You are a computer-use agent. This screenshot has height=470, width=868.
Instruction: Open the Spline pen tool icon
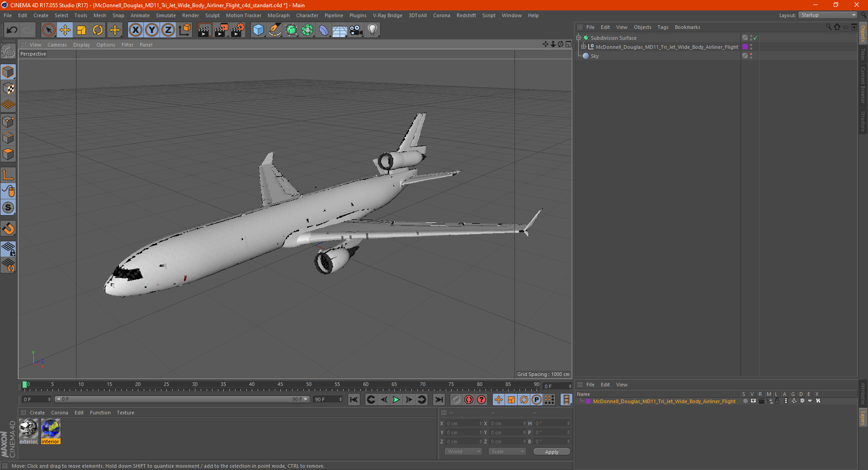coord(275,30)
